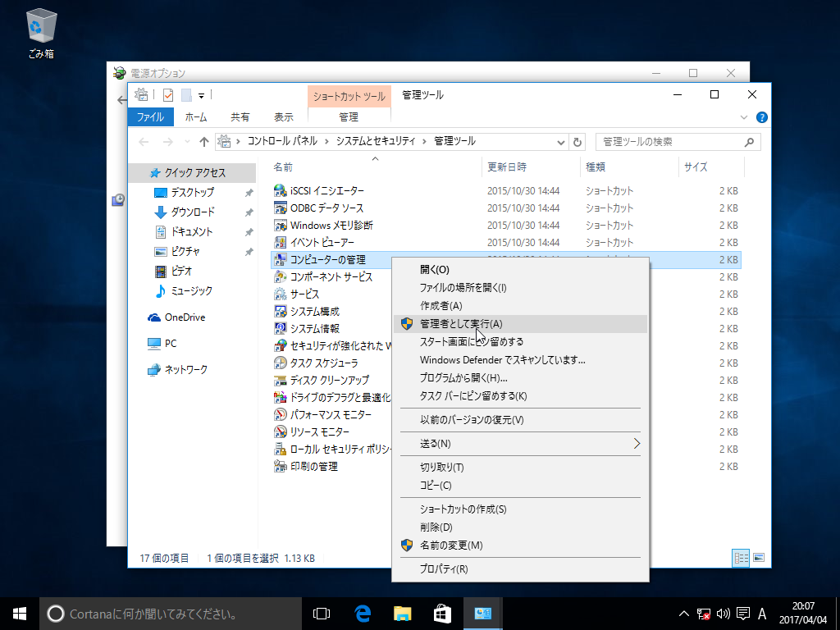
Task: Open the Recycle Bin (ごみ箱) desktop icon
Action: pos(41,33)
